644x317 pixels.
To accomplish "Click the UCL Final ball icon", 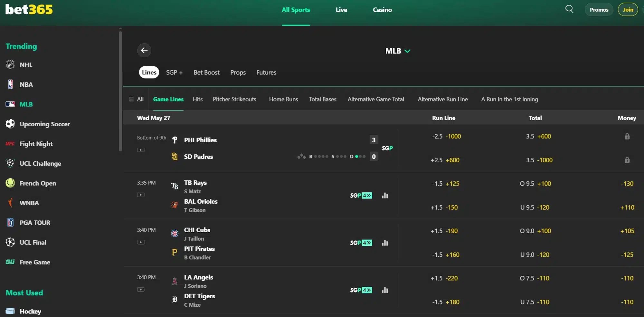I will coord(10,242).
